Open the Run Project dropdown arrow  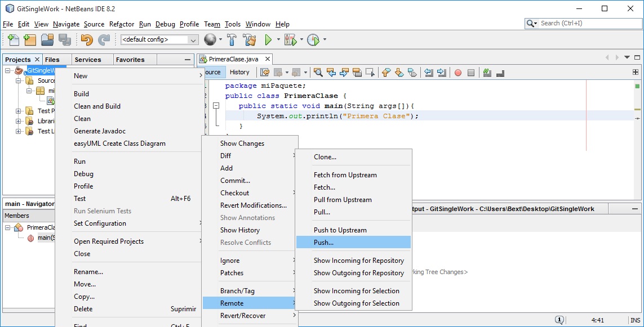[278, 39]
